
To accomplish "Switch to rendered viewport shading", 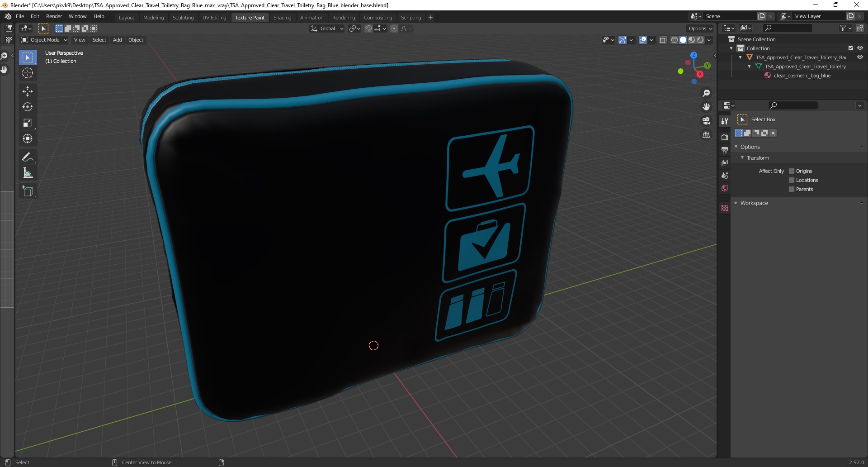I will coord(700,40).
